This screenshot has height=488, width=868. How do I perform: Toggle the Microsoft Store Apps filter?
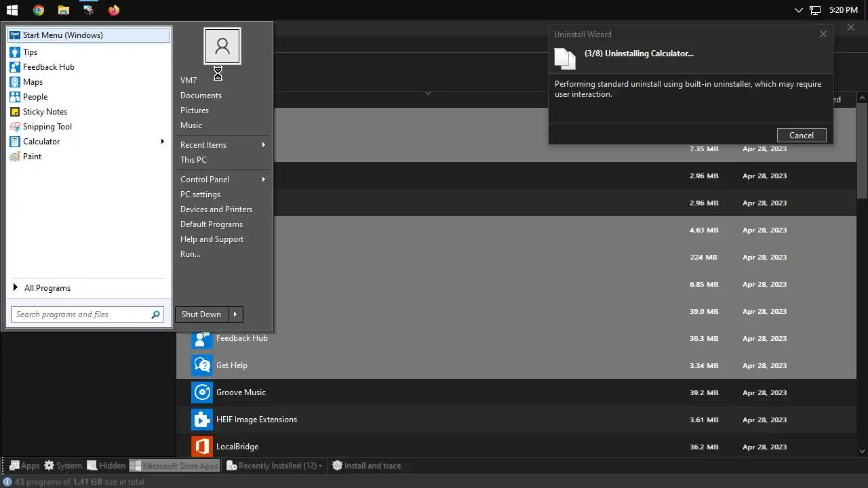pos(174,466)
